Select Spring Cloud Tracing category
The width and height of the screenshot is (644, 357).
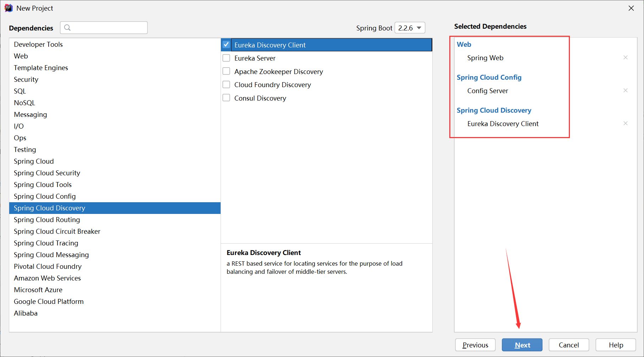[115, 243]
